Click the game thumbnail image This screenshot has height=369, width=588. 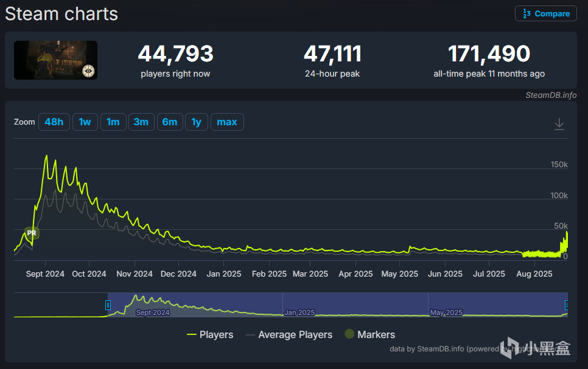click(x=55, y=60)
